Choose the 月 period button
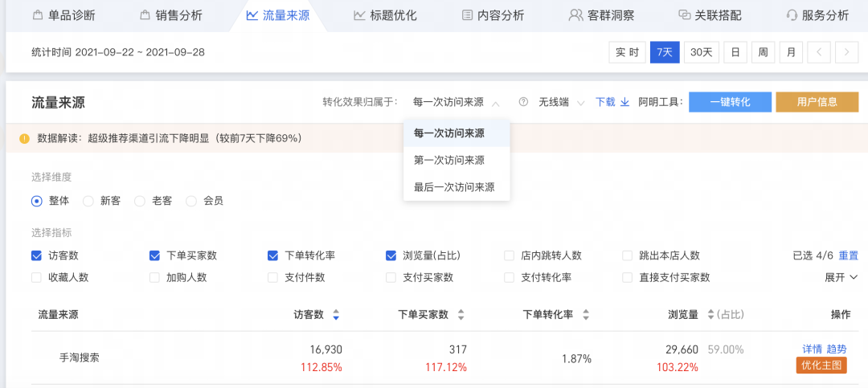 [791, 52]
